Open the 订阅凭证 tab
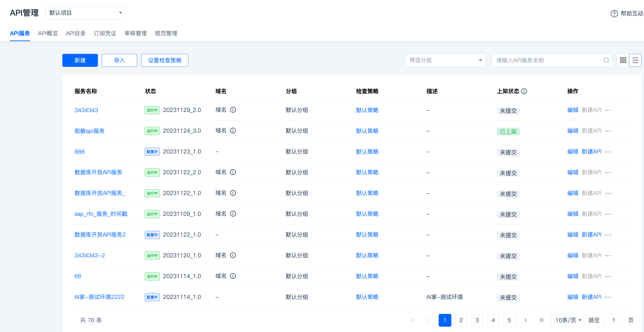Screen dimensions: 644x332 pos(105,33)
